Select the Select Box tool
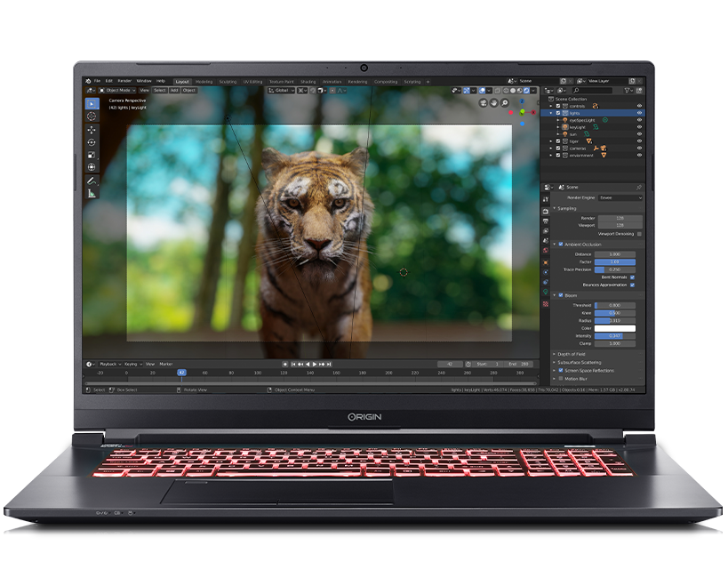The width and height of the screenshot is (728, 578). 92,104
